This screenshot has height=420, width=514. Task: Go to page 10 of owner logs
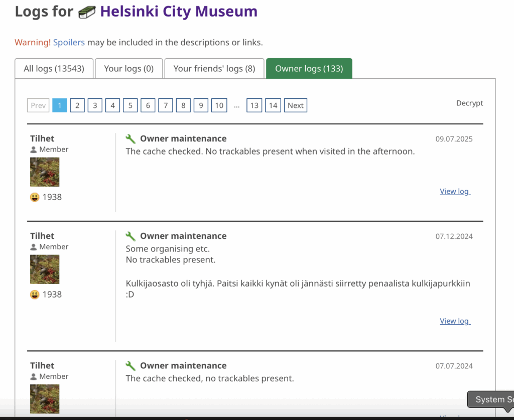pyautogui.click(x=219, y=105)
